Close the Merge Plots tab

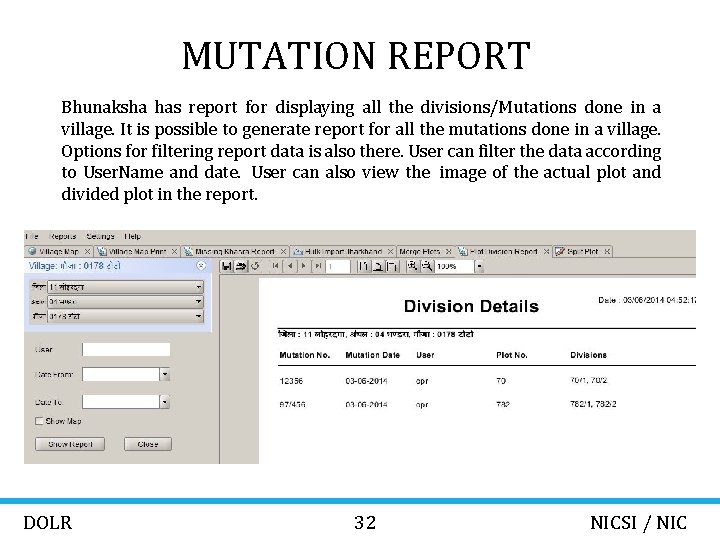448,252
